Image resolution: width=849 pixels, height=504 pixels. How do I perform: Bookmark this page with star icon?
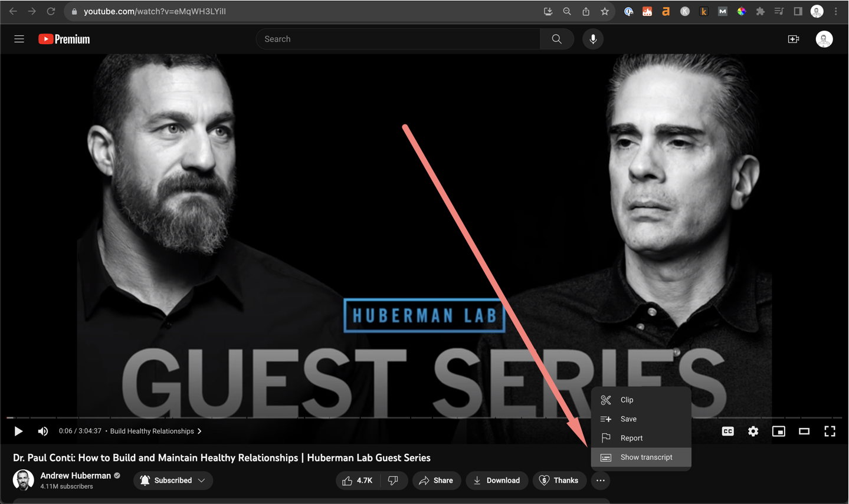pos(605,11)
